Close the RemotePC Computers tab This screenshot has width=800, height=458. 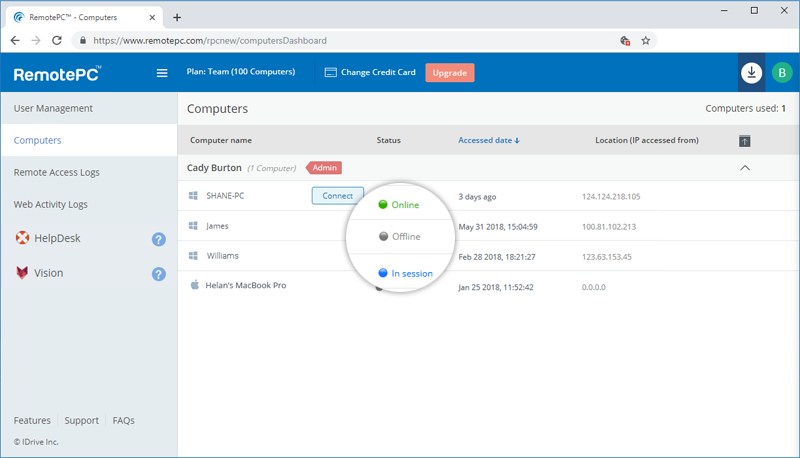[x=152, y=17]
